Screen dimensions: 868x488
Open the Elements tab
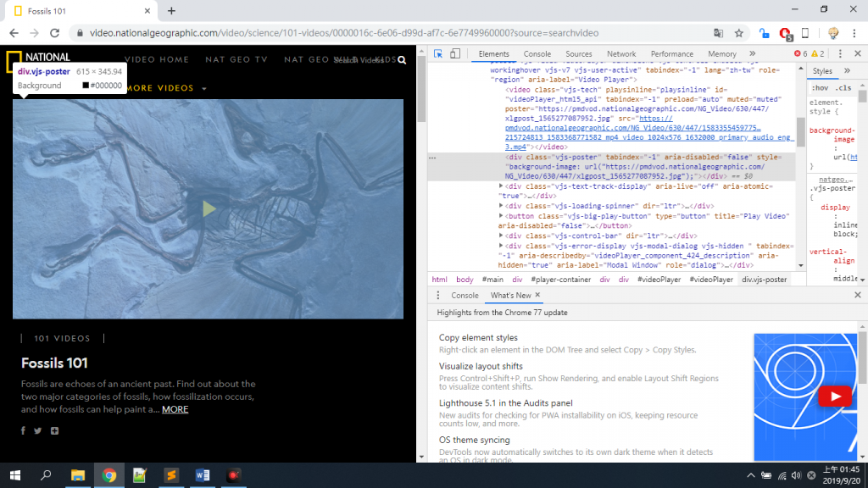tap(493, 53)
